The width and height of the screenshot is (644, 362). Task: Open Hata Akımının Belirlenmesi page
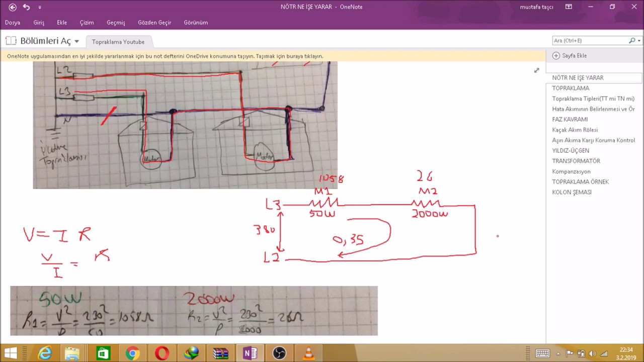[x=594, y=109]
